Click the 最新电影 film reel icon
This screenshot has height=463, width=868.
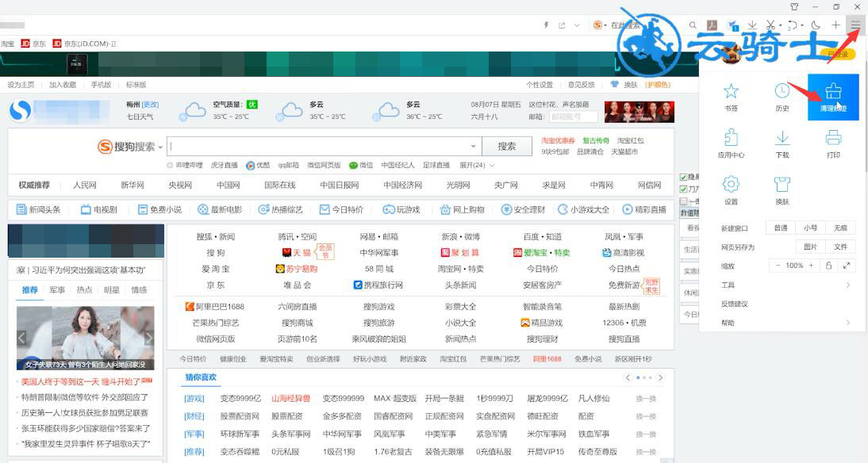point(202,209)
